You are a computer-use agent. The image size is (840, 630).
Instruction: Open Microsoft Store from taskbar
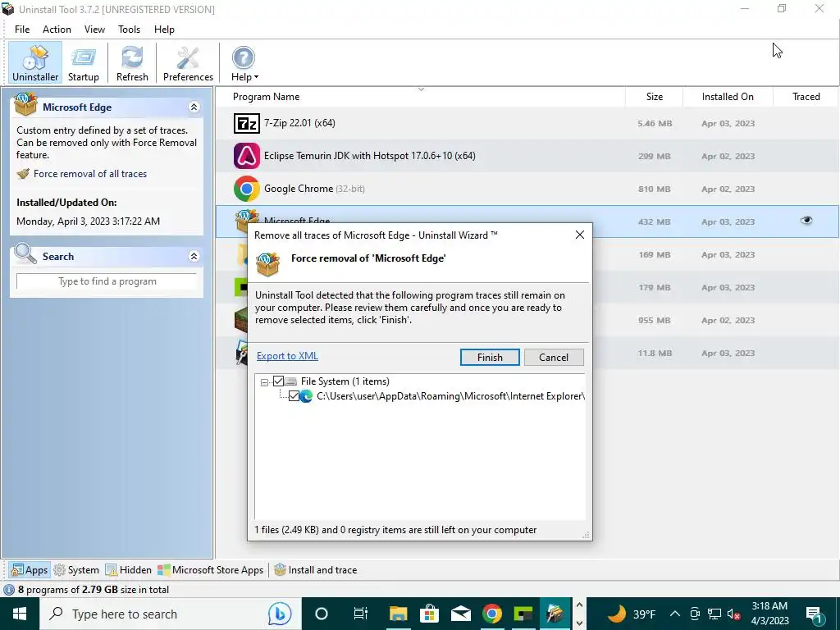[x=429, y=614]
